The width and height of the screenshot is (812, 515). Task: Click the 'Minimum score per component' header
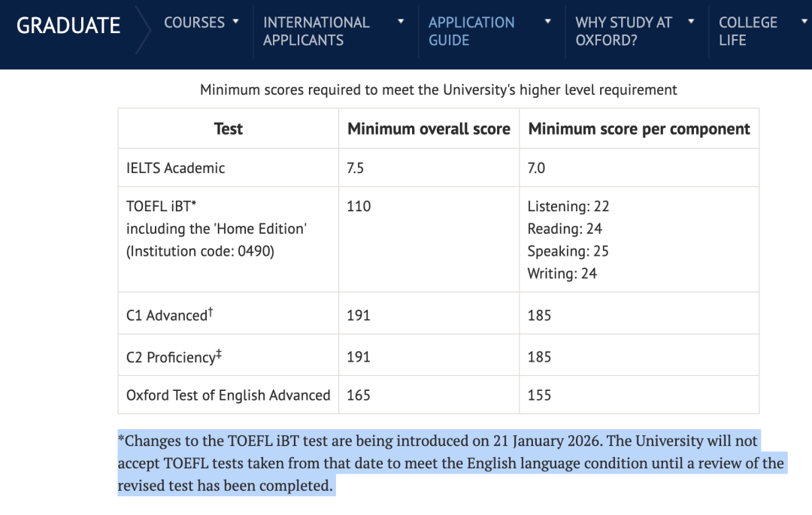(x=639, y=129)
